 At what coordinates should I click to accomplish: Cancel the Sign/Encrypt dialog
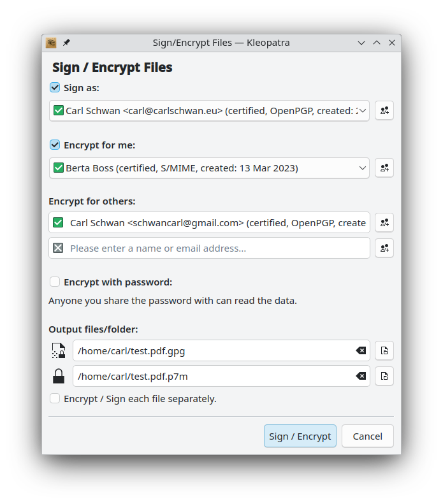pyautogui.click(x=367, y=436)
